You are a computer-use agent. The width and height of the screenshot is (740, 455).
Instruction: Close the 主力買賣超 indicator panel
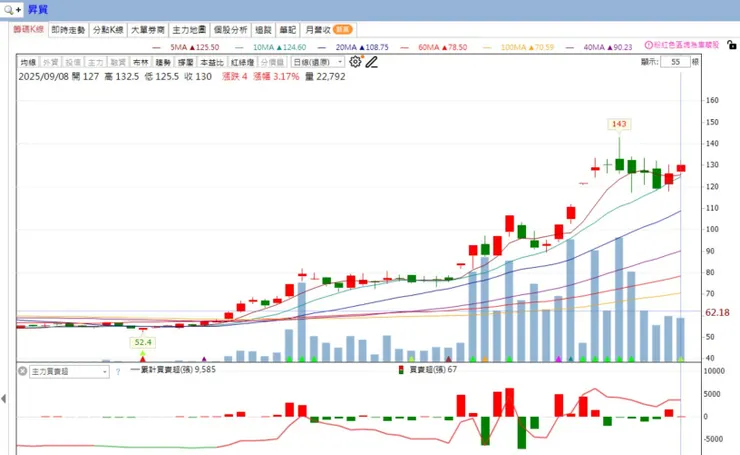pyautogui.click(x=22, y=371)
